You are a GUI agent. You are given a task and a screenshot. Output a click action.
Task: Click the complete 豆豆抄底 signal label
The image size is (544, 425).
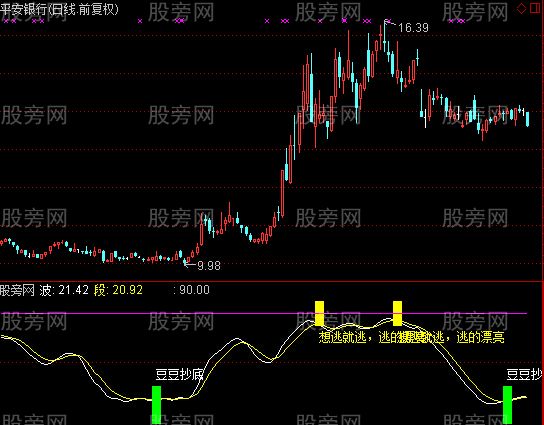pyautogui.click(x=179, y=375)
